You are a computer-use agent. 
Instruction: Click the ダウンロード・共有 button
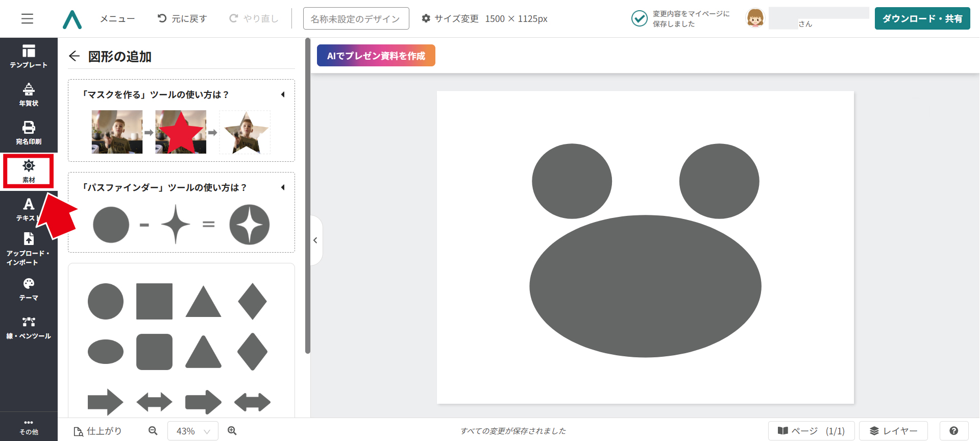922,19
